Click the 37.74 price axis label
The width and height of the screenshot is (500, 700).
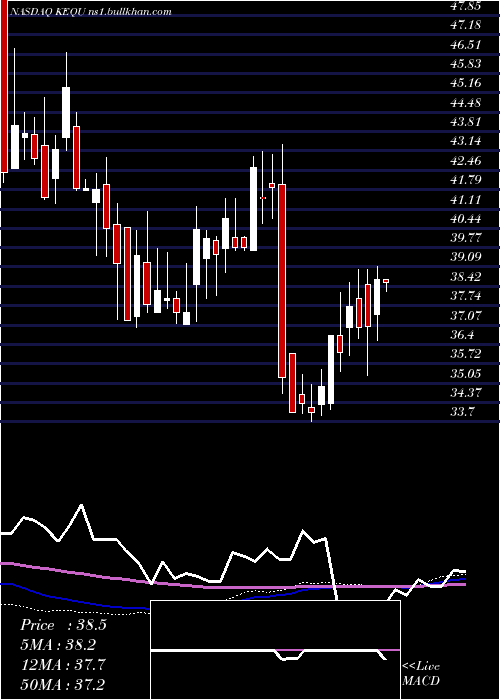tap(467, 296)
